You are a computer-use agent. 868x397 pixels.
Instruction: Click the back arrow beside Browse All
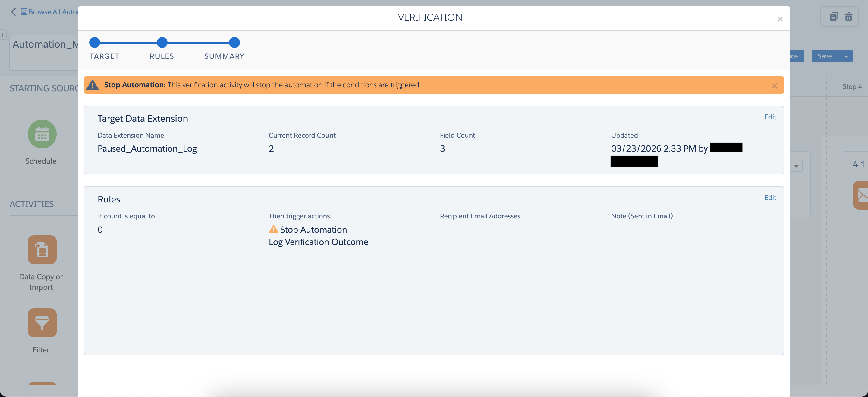tap(14, 12)
